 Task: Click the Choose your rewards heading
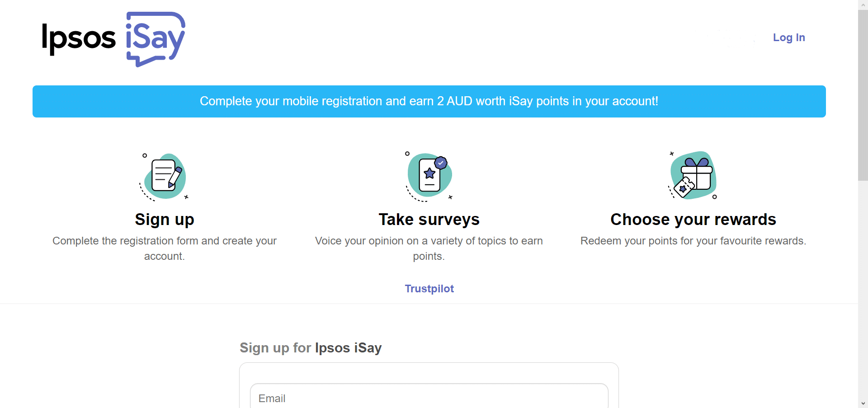pos(693,220)
